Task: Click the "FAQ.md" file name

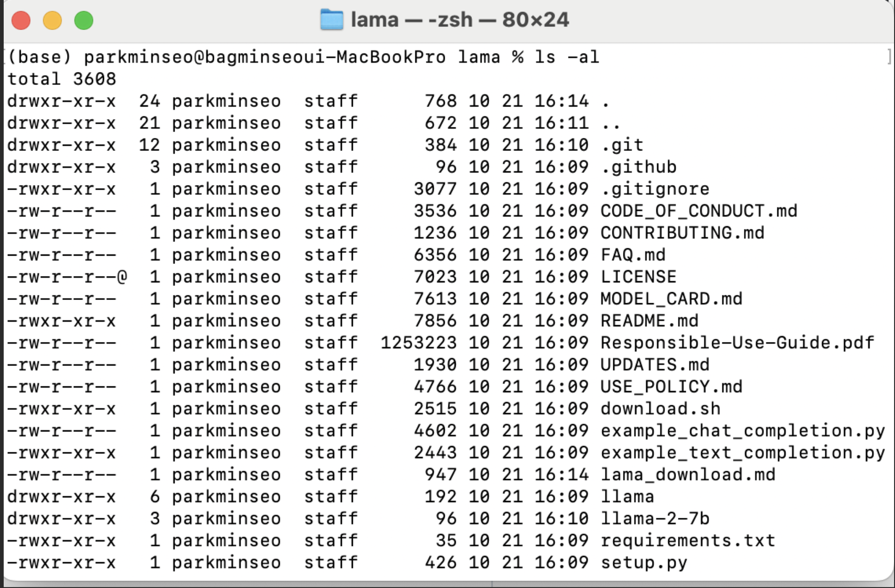Action: coord(633,255)
